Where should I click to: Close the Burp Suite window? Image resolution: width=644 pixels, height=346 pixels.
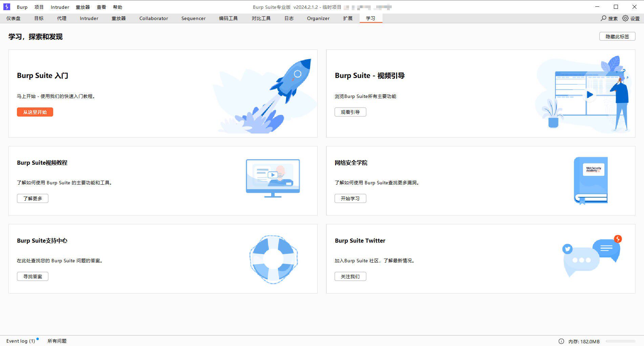pos(635,7)
